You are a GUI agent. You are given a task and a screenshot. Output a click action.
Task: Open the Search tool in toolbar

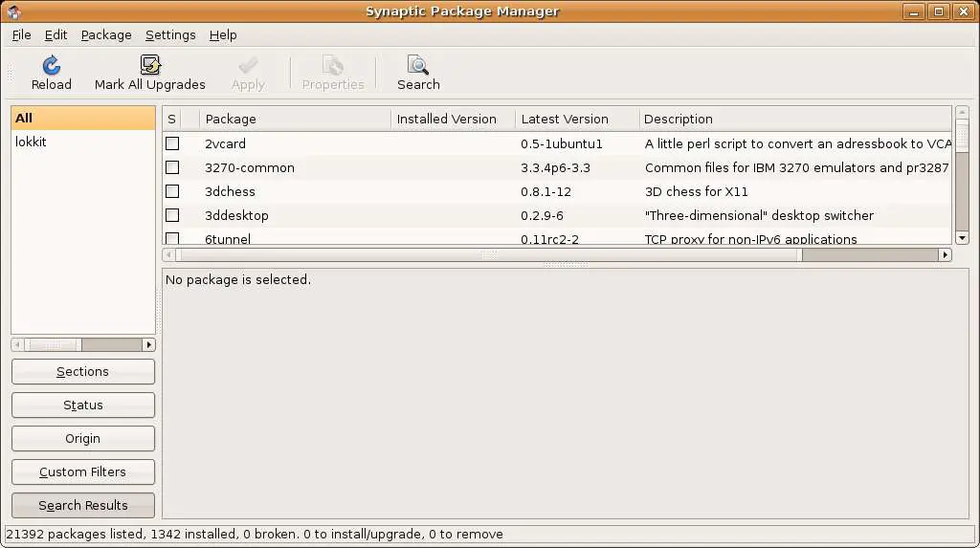(x=418, y=66)
